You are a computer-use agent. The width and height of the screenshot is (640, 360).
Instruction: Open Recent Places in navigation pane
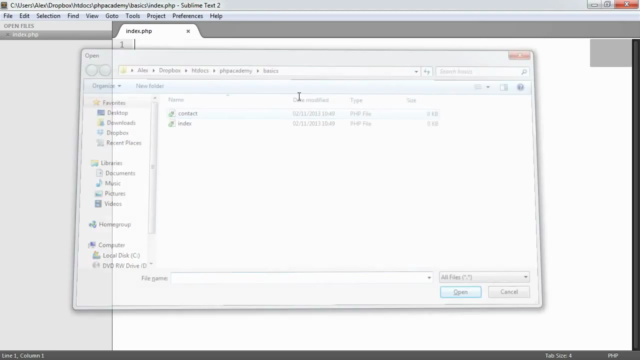(124, 143)
